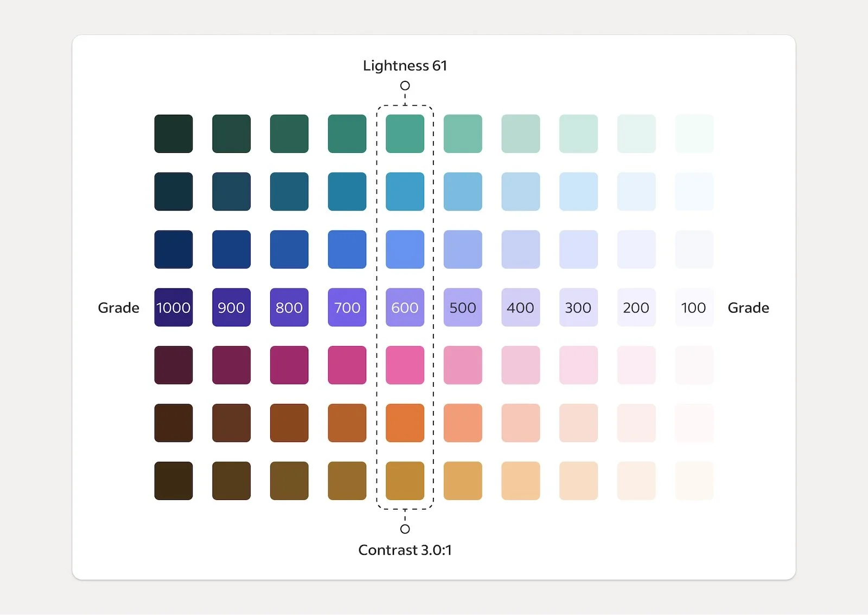This screenshot has height=615, width=868.
Task: Pick the cornflower blue swatch in the 600 column
Action: coord(405,249)
